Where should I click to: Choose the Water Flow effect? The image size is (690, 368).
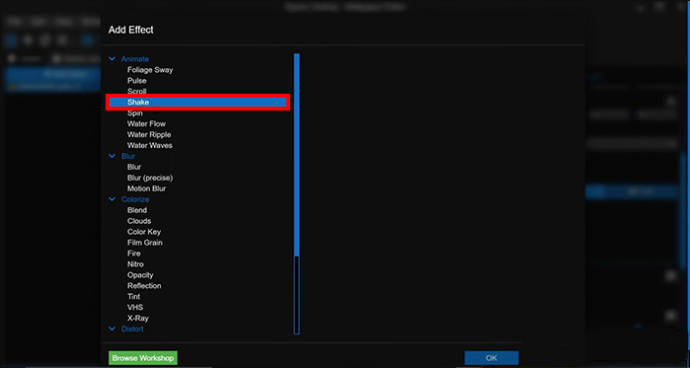coord(147,124)
